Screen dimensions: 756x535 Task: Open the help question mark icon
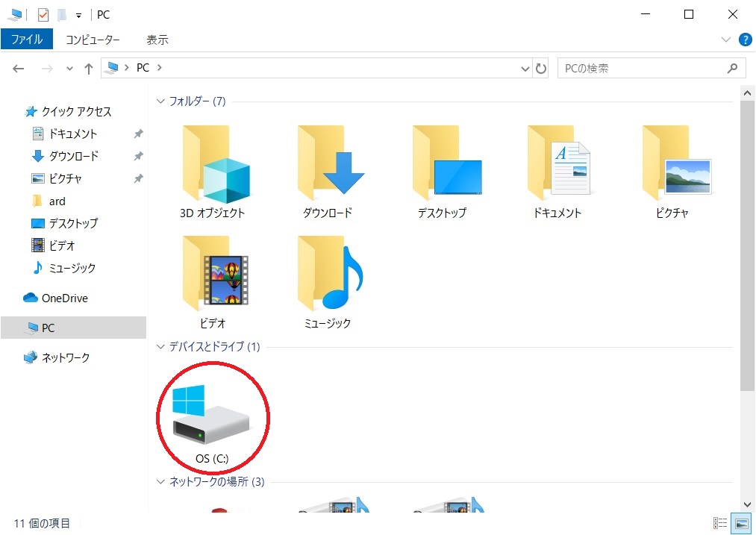pyautogui.click(x=744, y=40)
